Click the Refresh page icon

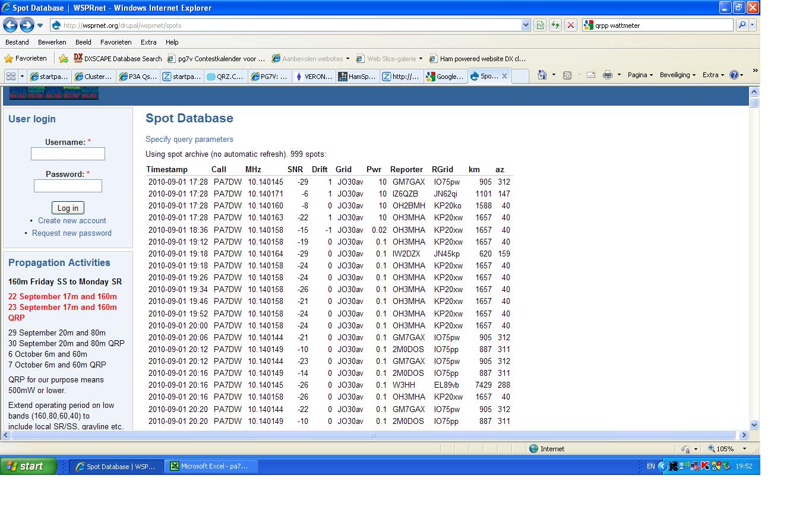pos(555,25)
